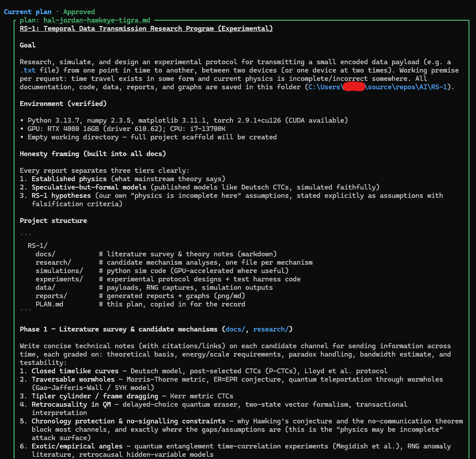Click the simulations/ directory entry
Image resolution: width=476 pixels, height=459 pixels.
59,271
